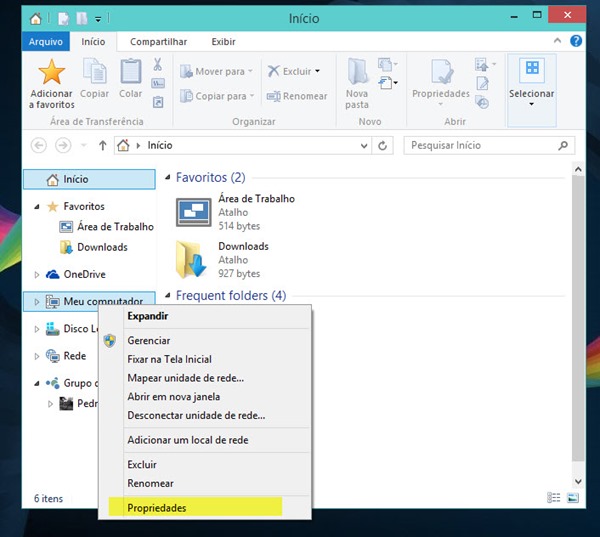Image resolution: width=600 pixels, height=537 pixels.
Task: Click the scrollbar down arrow
Action: pos(578,482)
